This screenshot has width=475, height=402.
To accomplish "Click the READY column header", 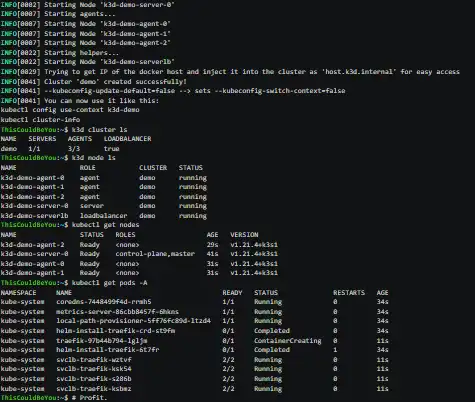I will point(232,293).
